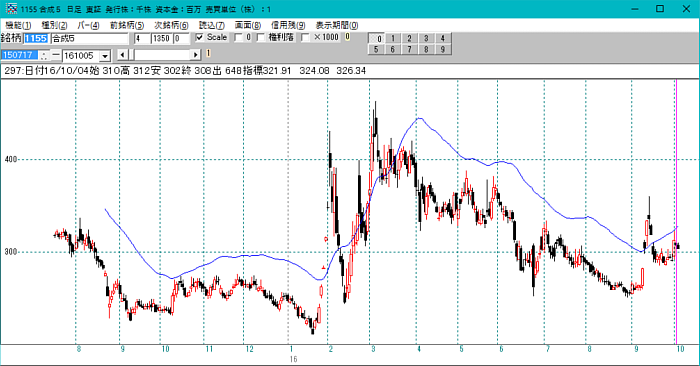Image resolution: width=700 pixels, height=366 pixels.
Task: Uncheck the Scale checkbox
Action: tap(200, 37)
